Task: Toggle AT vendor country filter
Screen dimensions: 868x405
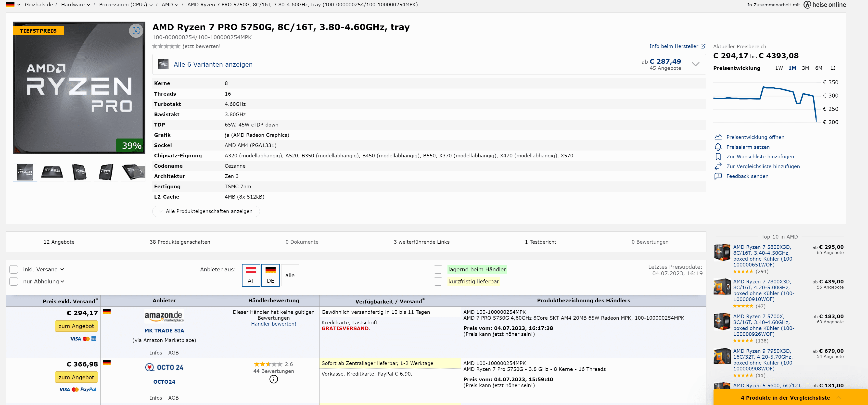Action: (x=251, y=275)
